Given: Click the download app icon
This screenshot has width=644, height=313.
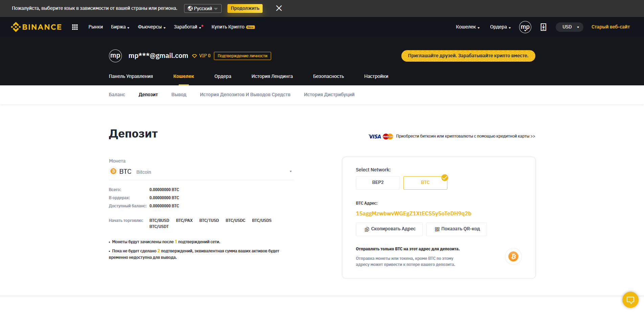Looking at the screenshot, I should (543, 27).
